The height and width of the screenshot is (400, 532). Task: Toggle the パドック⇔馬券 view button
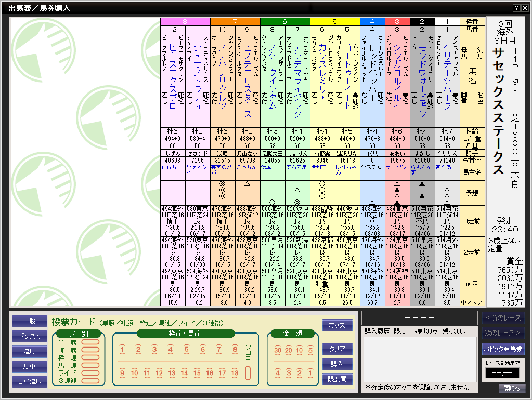(503, 349)
